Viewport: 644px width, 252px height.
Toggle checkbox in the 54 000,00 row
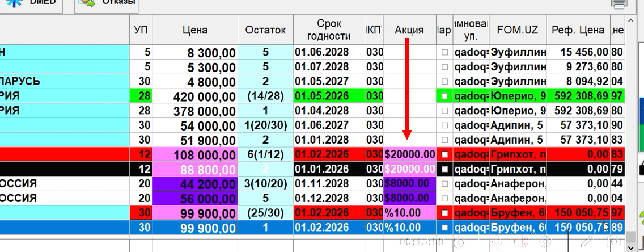pos(444,125)
